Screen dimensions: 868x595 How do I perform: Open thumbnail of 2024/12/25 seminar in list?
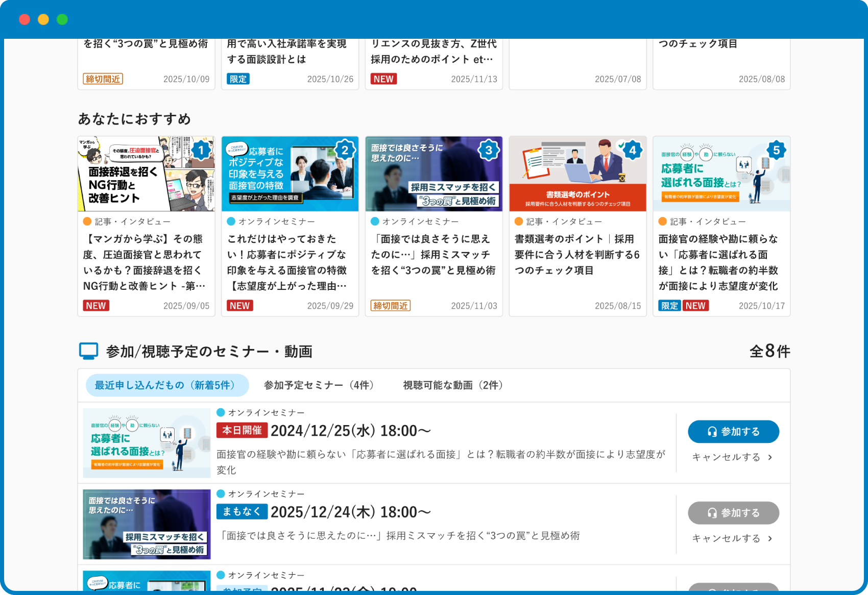147,443
